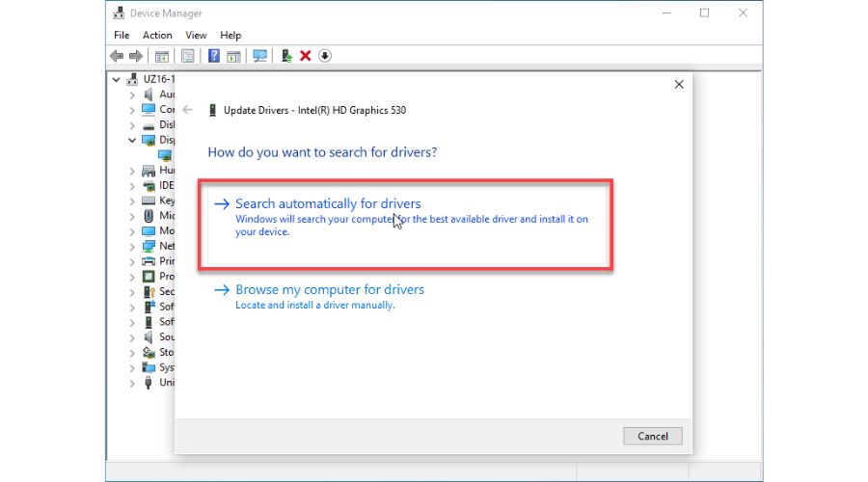
Task: Select the Disk drives category icon
Action: [149, 125]
